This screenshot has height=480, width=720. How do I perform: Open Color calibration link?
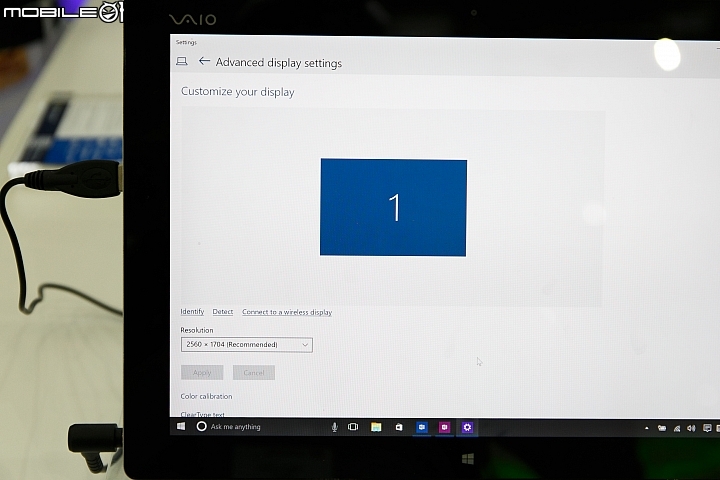pos(206,396)
